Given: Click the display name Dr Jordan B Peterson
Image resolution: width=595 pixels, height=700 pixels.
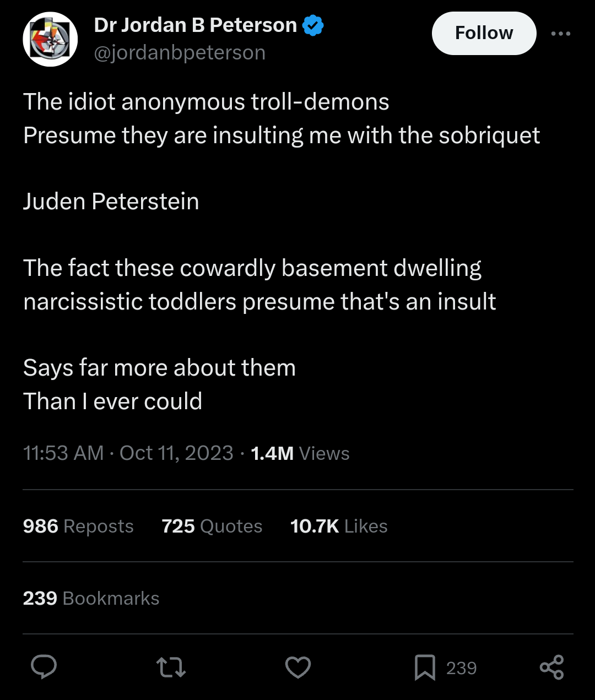Looking at the screenshot, I should [x=196, y=25].
